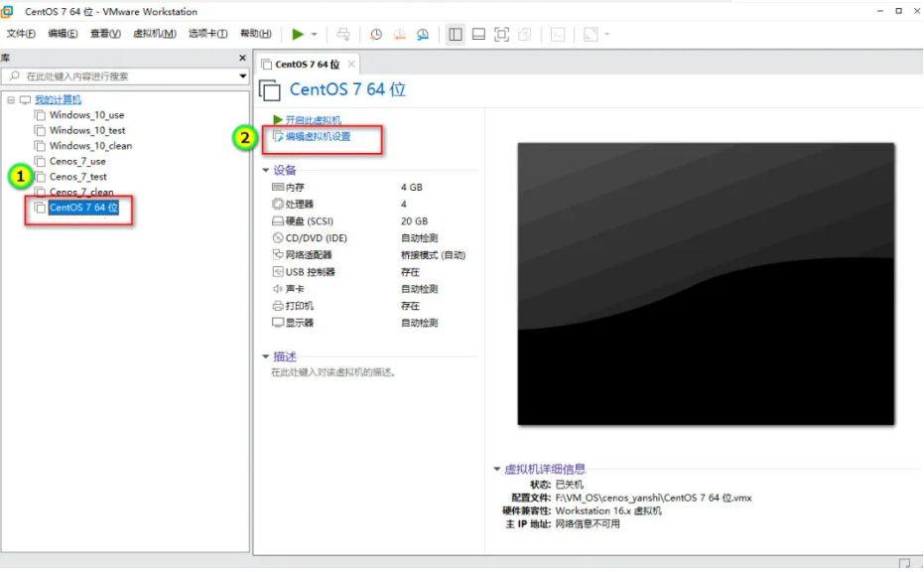Viewport: 924px width, 572px height.
Task: Open the snapshot manager icon
Action: click(422, 33)
